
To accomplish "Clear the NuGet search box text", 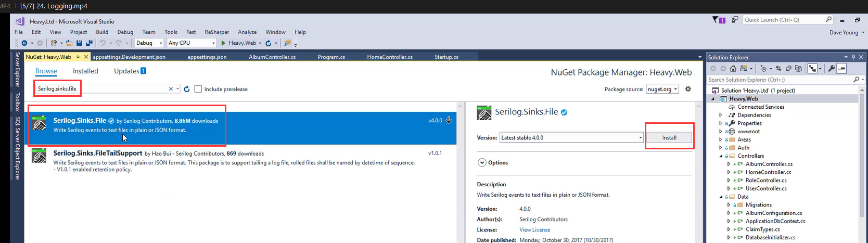I will [171, 89].
